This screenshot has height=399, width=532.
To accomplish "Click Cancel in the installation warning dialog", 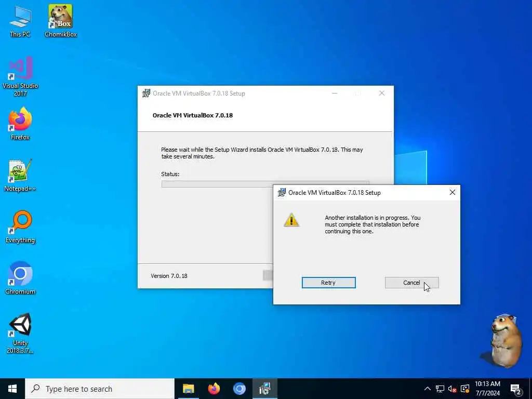I will pos(411,283).
